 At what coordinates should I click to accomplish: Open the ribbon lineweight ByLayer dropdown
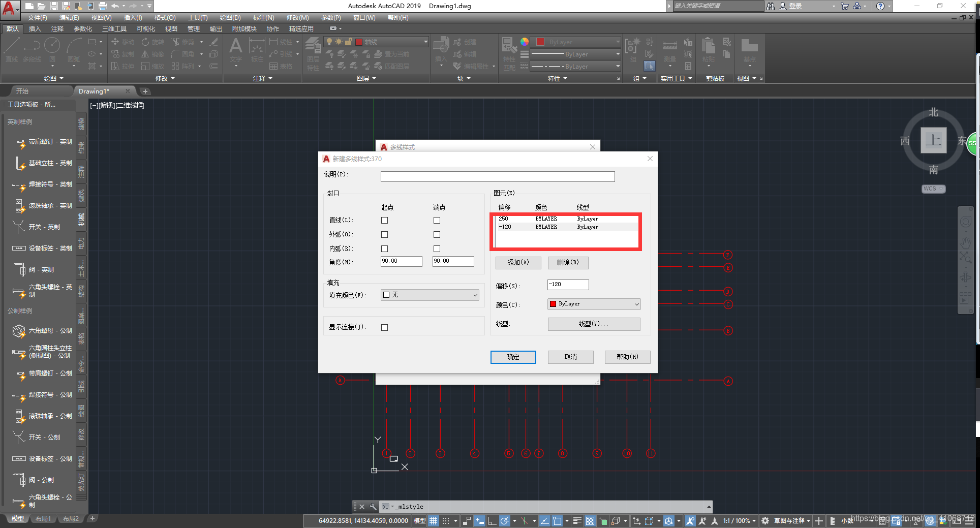point(575,54)
